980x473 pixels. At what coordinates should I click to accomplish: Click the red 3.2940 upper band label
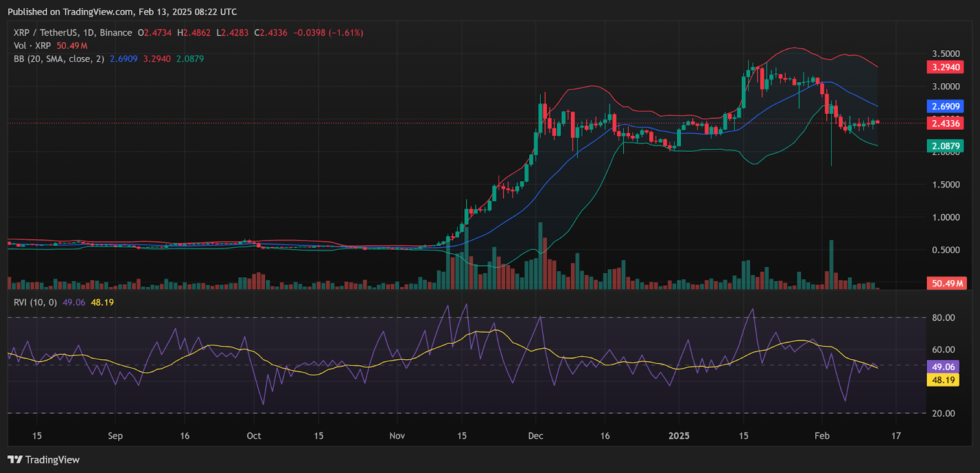[945, 67]
